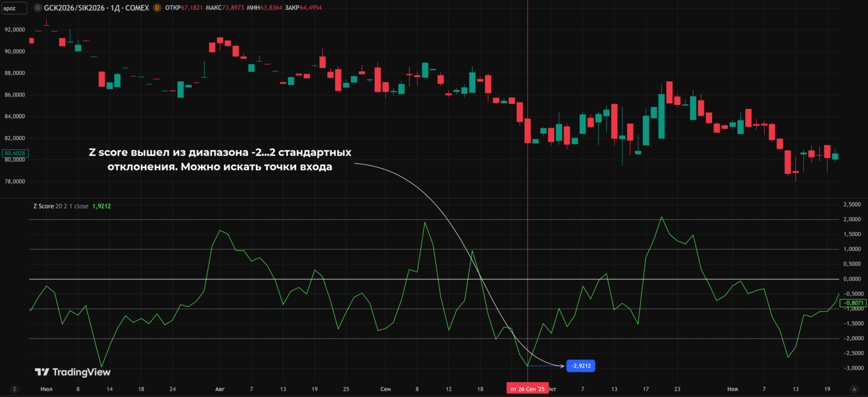Click the Авг label on time axis

point(220,389)
